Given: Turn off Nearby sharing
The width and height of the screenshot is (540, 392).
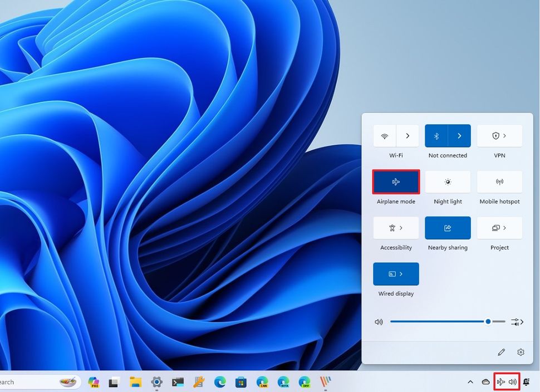Looking at the screenshot, I should click(448, 228).
